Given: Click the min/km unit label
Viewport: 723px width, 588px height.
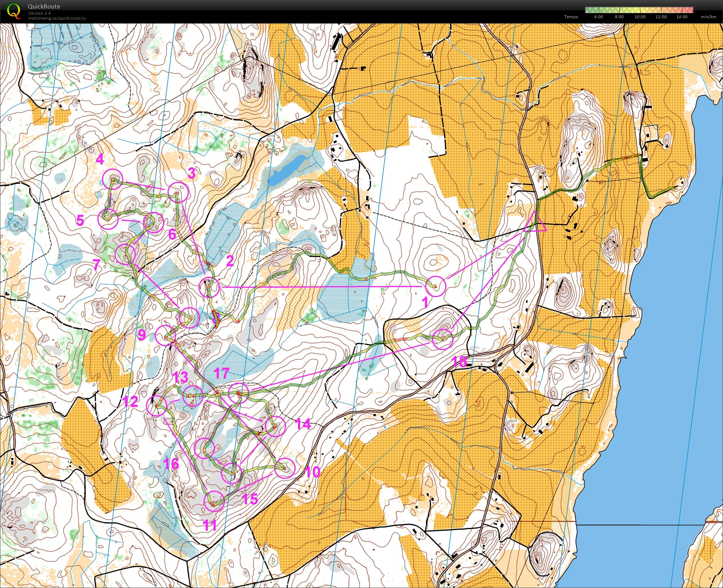Looking at the screenshot, I should tap(708, 17).
